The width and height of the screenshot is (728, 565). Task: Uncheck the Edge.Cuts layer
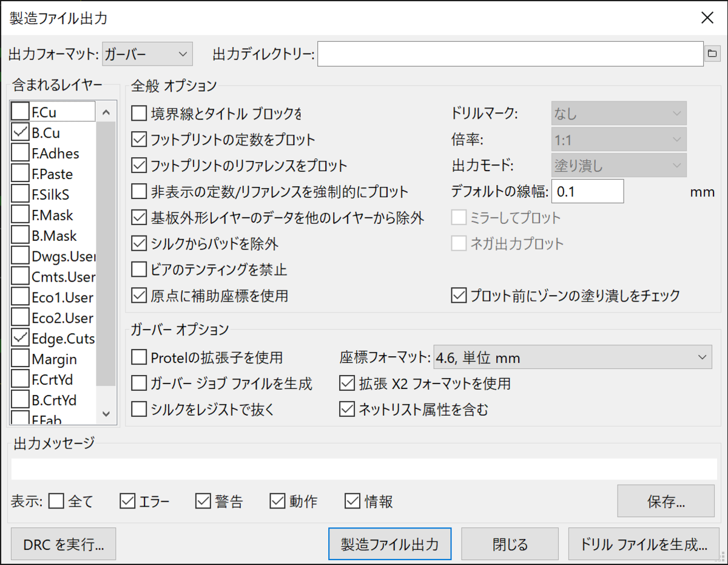[20, 338]
